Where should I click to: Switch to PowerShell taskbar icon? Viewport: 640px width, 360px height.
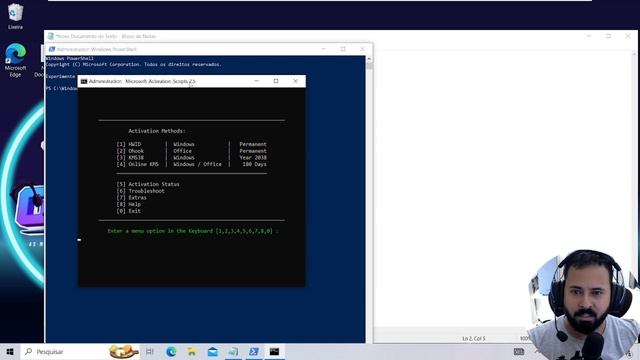coord(254,351)
